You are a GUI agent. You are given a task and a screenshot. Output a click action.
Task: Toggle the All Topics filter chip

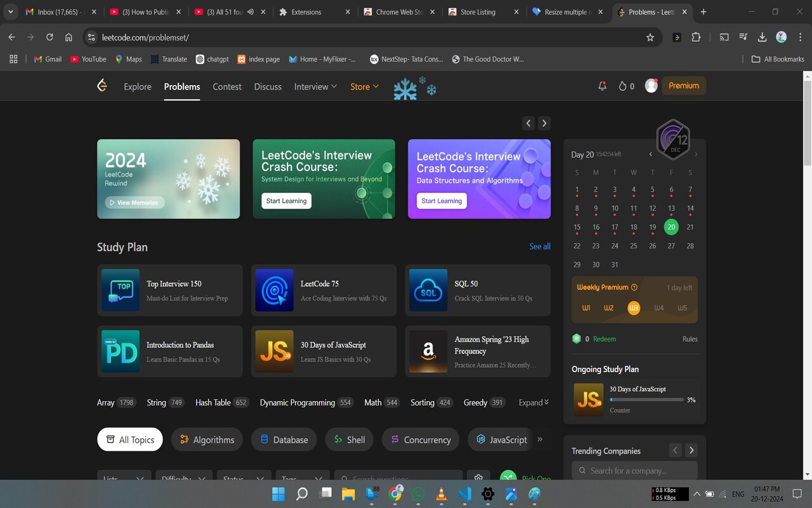(x=129, y=439)
